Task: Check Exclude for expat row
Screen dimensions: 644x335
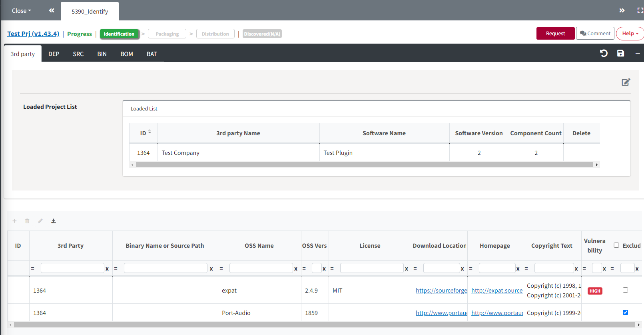Action: pyautogui.click(x=625, y=290)
